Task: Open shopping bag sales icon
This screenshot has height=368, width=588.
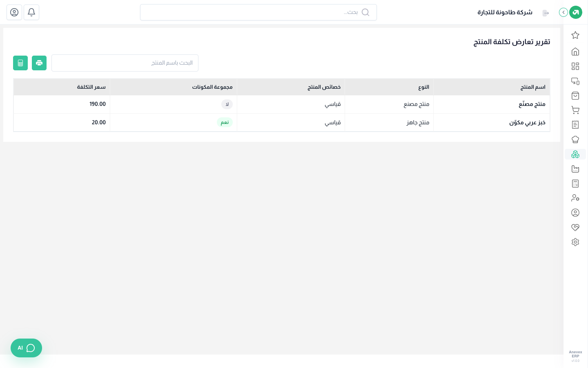Action: coord(575,96)
